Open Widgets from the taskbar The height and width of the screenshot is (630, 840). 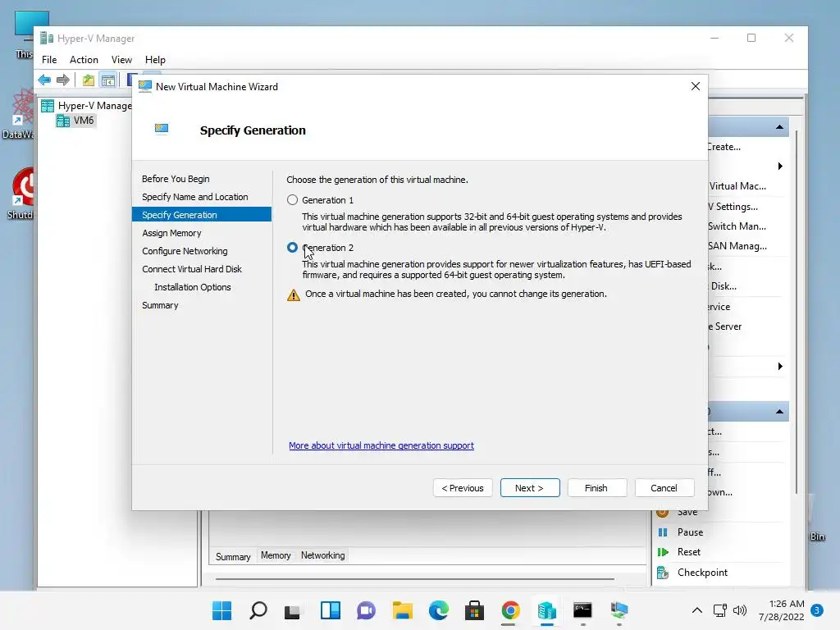(x=330, y=610)
